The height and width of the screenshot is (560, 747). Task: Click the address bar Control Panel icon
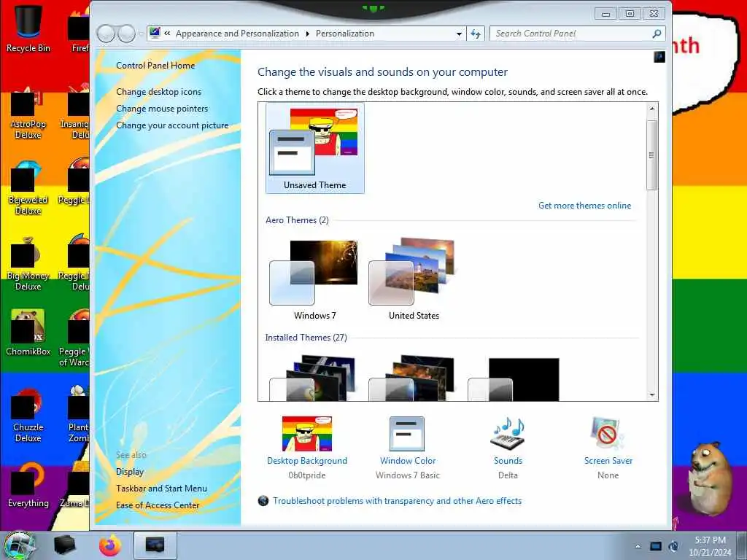tap(155, 34)
